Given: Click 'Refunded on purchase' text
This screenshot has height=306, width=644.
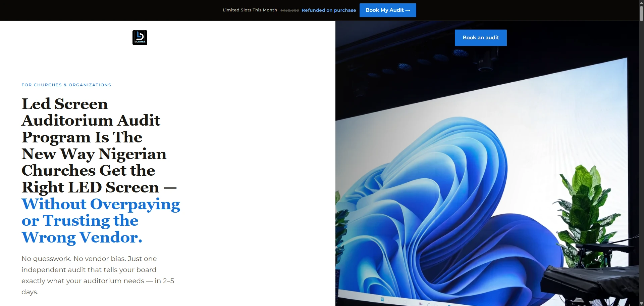Looking at the screenshot, I should (x=329, y=10).
